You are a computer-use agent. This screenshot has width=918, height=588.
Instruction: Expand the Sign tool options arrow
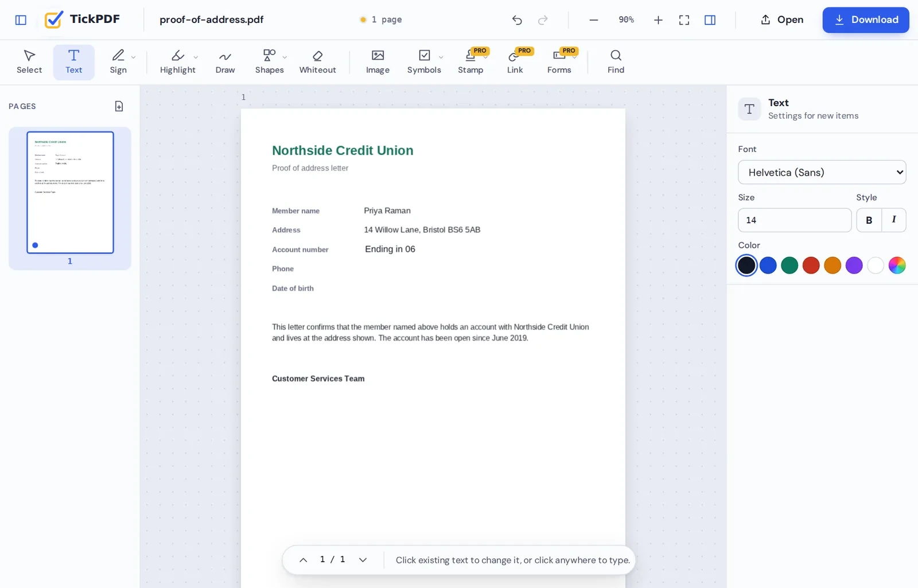[133, 57]
